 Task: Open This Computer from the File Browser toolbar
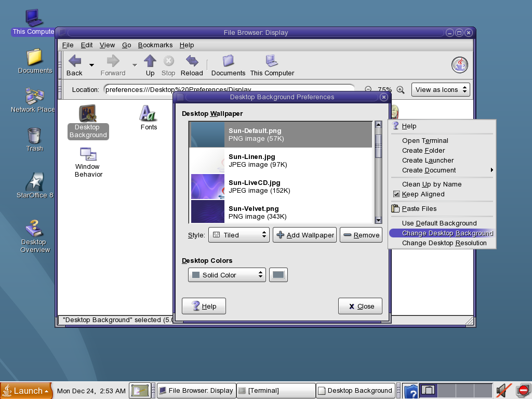tap(272, 65)
